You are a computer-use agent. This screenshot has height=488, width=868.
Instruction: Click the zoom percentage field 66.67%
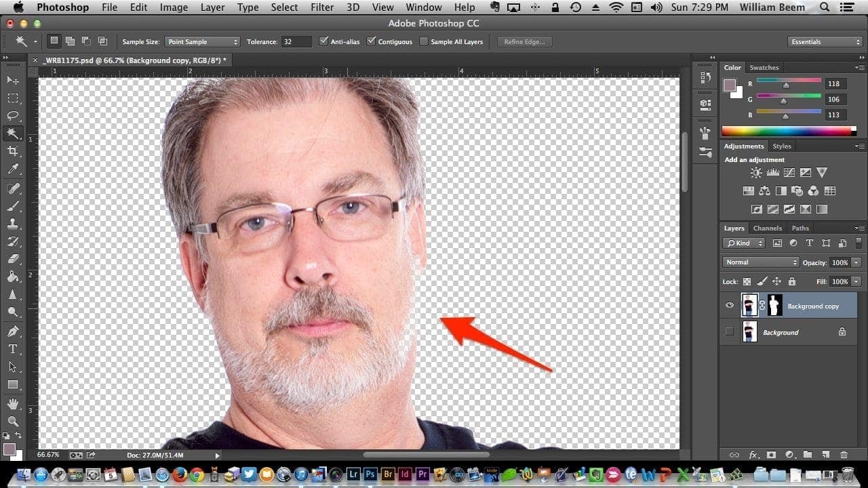pos(48,455)
